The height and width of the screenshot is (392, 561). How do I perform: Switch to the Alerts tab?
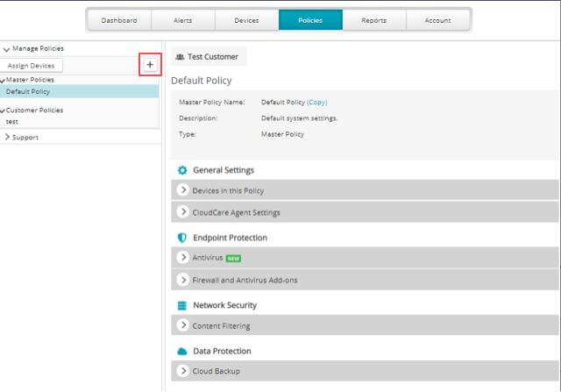(x=182, y=19)
